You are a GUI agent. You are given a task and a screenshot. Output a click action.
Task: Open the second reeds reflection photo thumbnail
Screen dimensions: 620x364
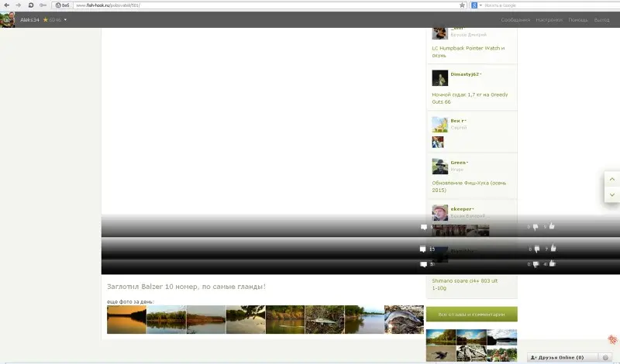coord(167,319)
